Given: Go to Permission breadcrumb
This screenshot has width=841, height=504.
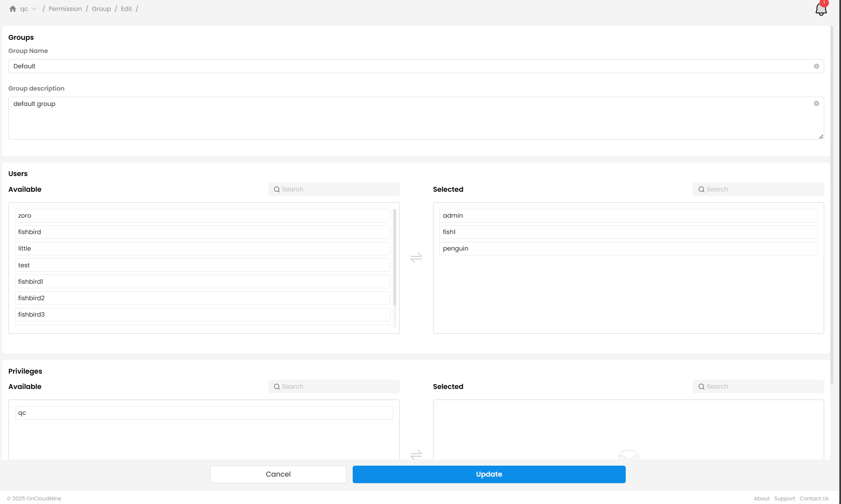Looking at the screenshot, I should click(x=65, y=9).
